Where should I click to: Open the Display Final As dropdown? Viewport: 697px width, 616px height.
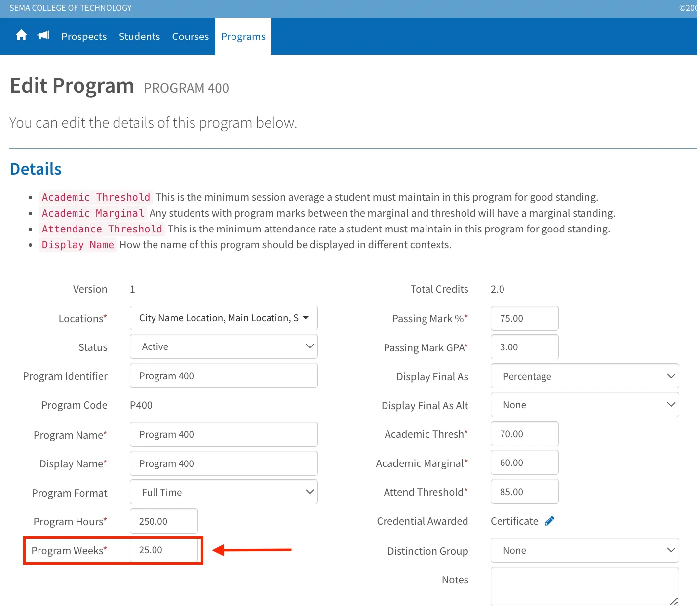[584, 376]
